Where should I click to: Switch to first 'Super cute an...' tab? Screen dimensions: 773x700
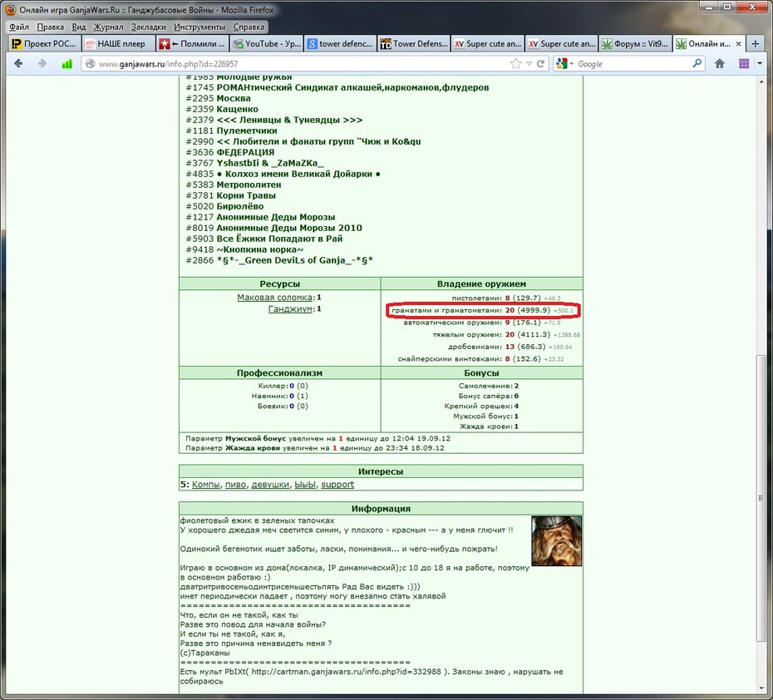[488, 44]
